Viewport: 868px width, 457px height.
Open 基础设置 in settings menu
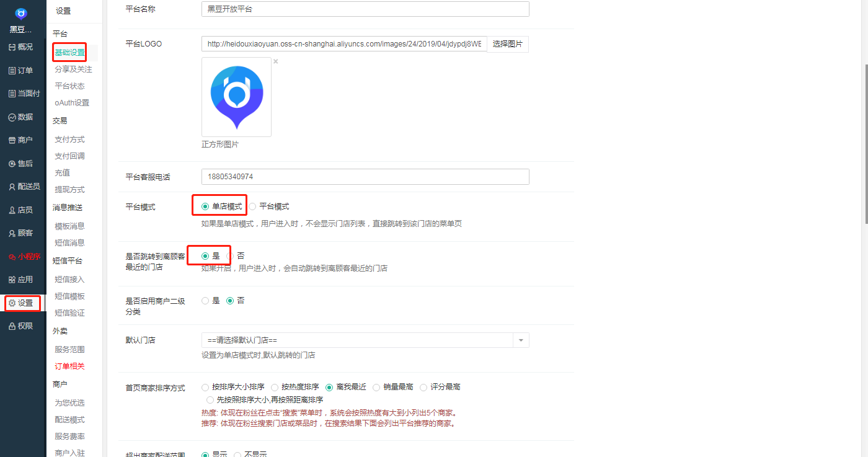69,53
